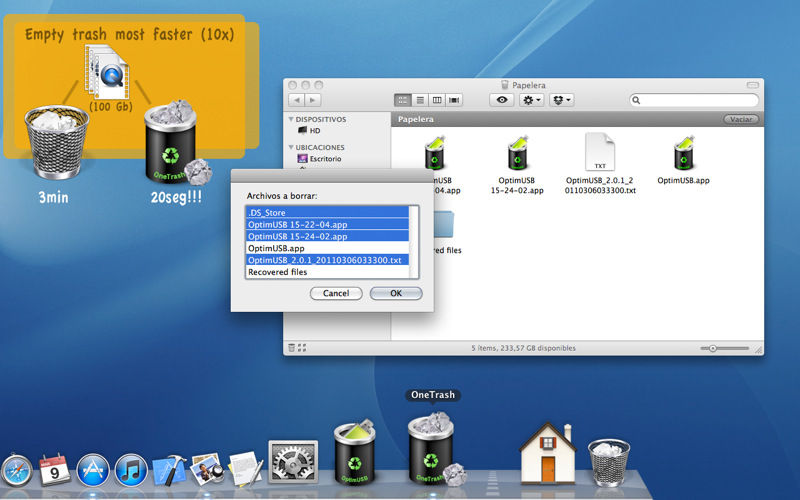Viewport: 800px width, 500px height.
Task: Select Escritorio in the Finder sidebar
Action: (319, 159)
